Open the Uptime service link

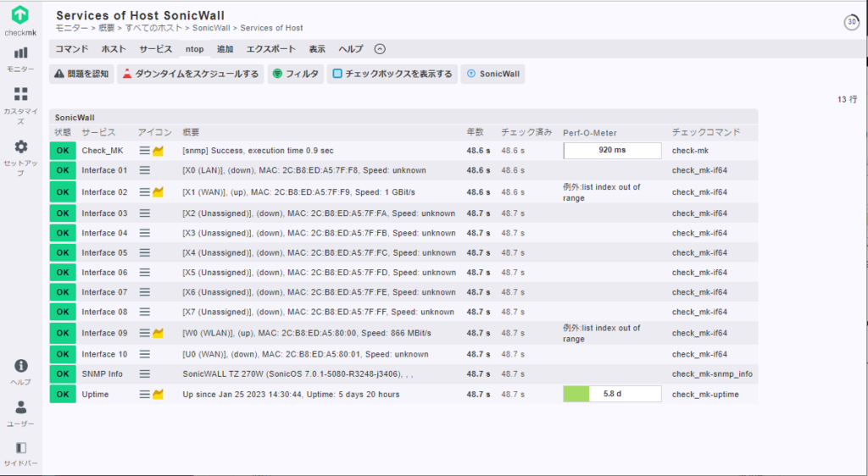coord(95,394)
